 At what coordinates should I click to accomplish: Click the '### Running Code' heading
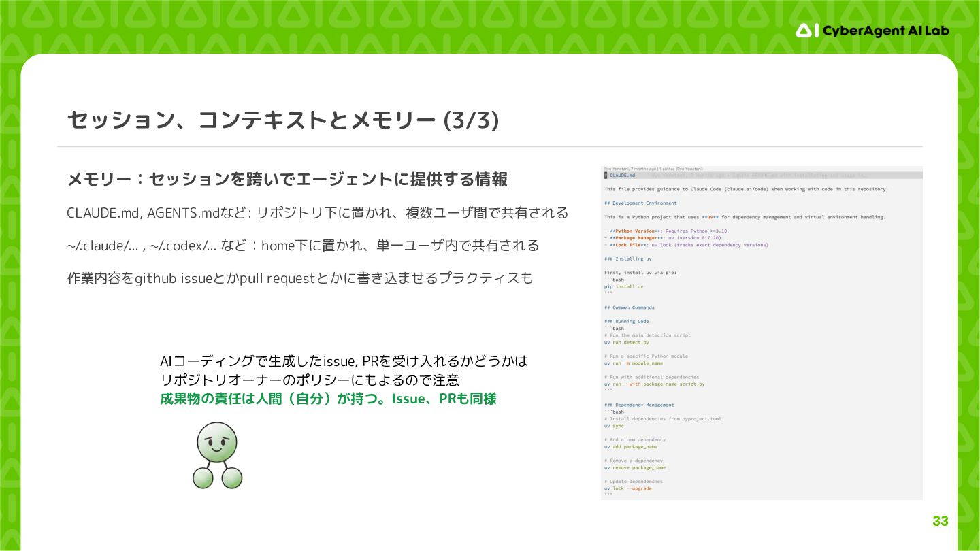click(x=626, y=321)
